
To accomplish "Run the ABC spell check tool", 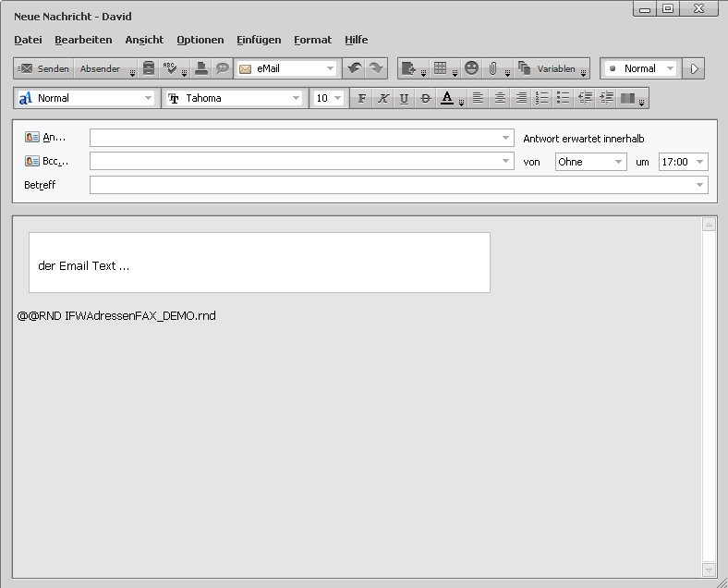I will (170, 68).
